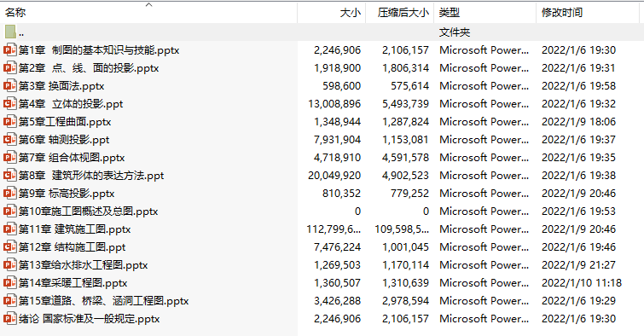Image resolution: width=644 pixels, height=336 pixels.
Task: Select file name 第5章工程曲面.pptx
Action: [65, 122]
